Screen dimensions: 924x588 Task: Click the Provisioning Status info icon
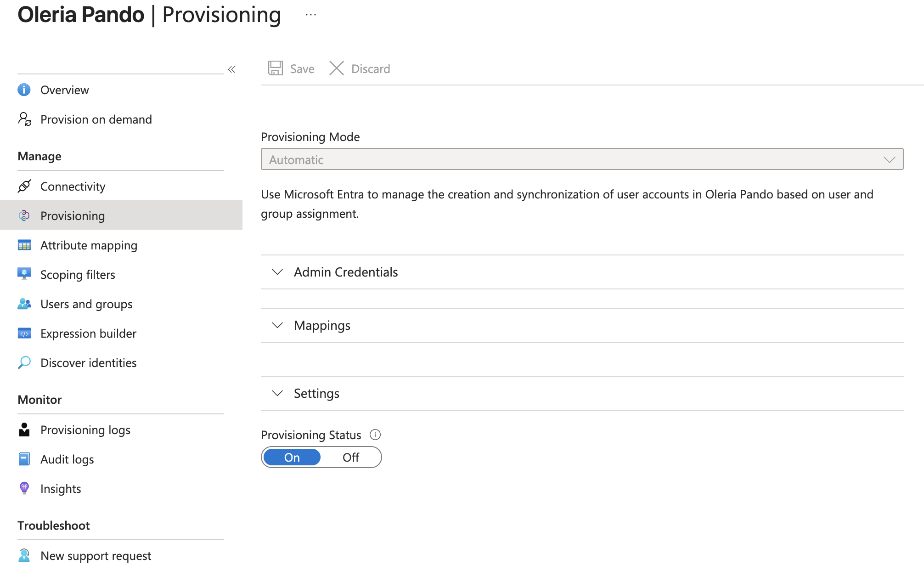[x=375, y=435]
